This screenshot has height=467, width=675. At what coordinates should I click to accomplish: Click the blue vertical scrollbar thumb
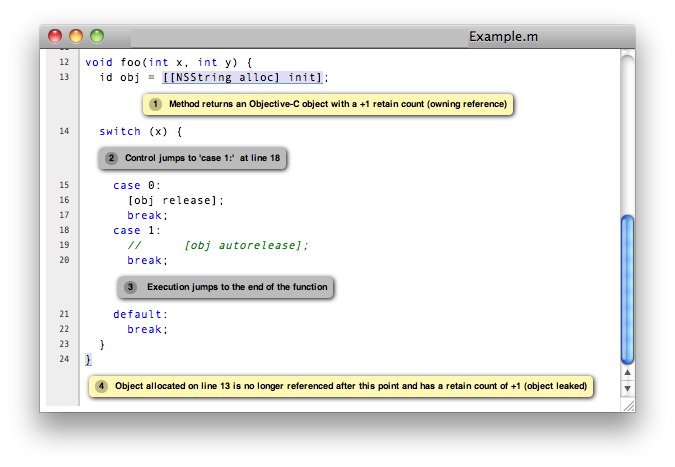click(x=627, y=288)
